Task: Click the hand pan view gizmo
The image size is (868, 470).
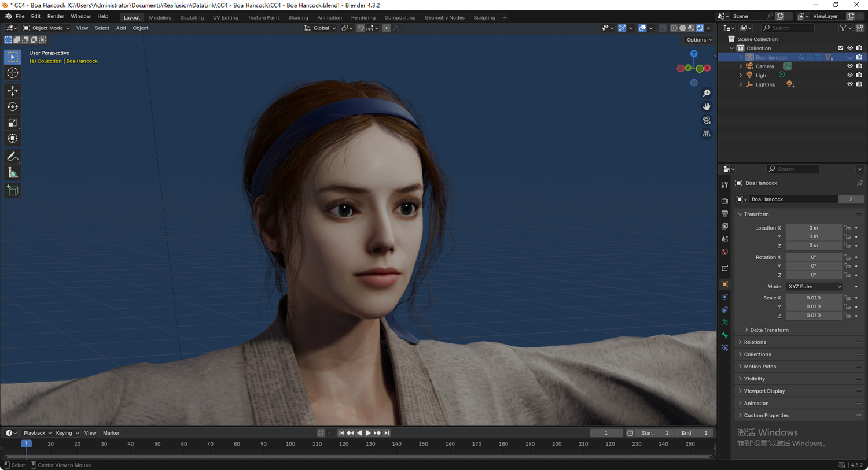Action: click(x=707, y=106)
